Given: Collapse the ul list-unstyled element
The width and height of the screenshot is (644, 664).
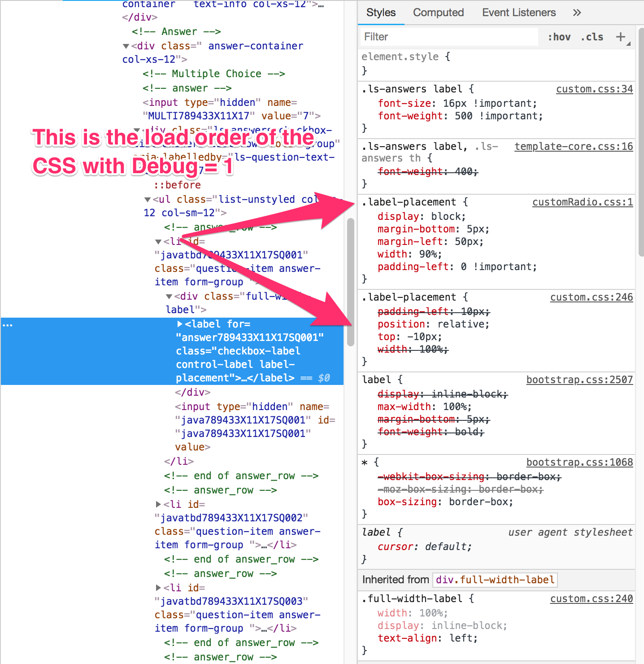Looking at the screenshot, I should (x=148, y=199).
